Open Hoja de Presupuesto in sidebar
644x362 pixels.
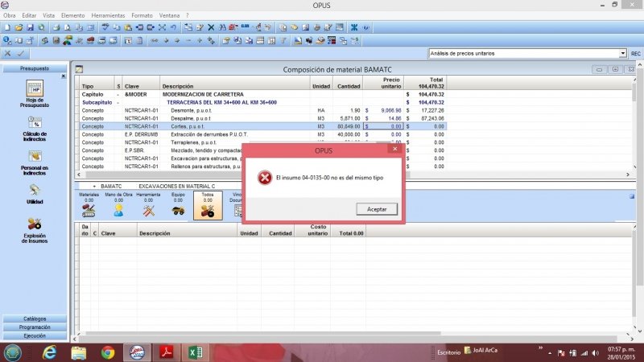[34, 93]
